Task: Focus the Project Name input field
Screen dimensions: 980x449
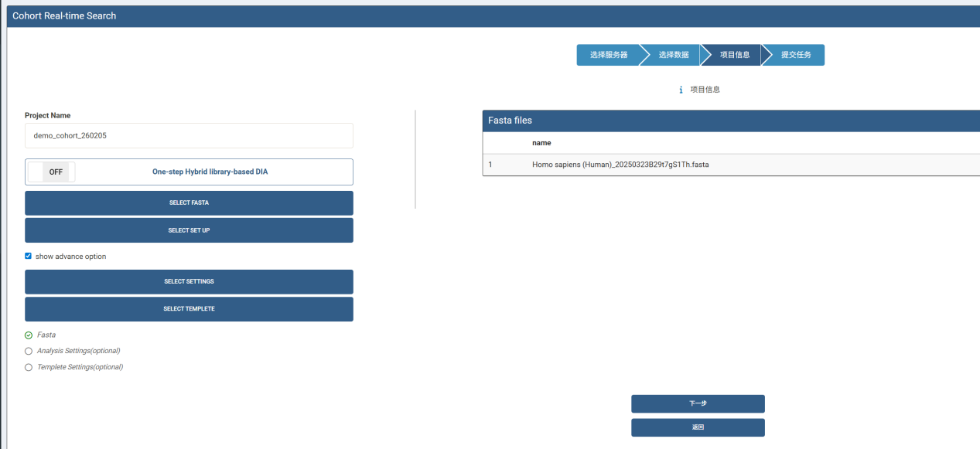Action: point(189,135)
